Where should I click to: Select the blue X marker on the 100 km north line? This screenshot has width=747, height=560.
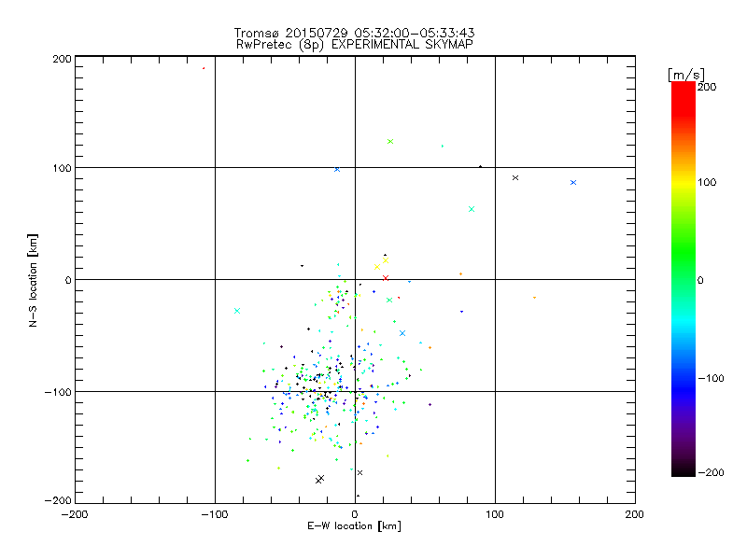pos(337,169)
